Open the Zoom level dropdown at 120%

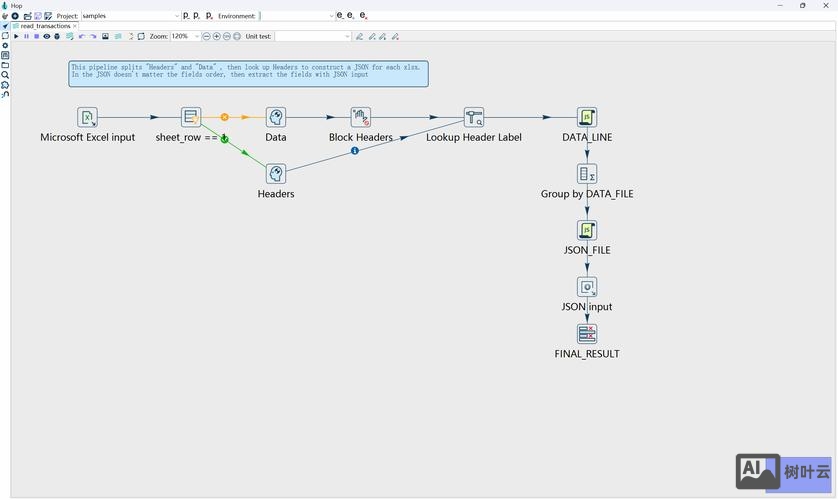197,36
